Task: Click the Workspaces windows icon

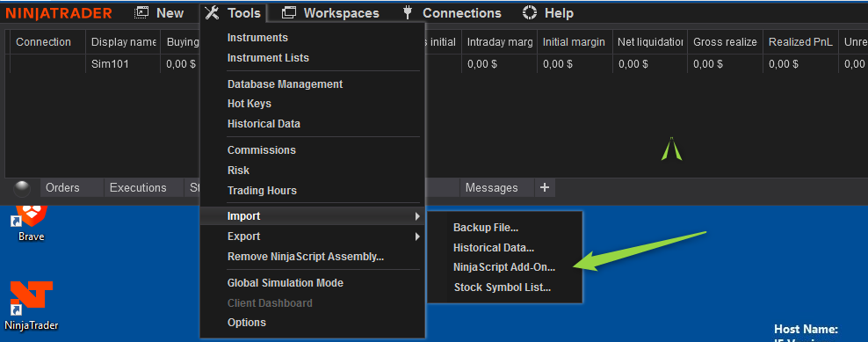Action: [x=288, y=13]
